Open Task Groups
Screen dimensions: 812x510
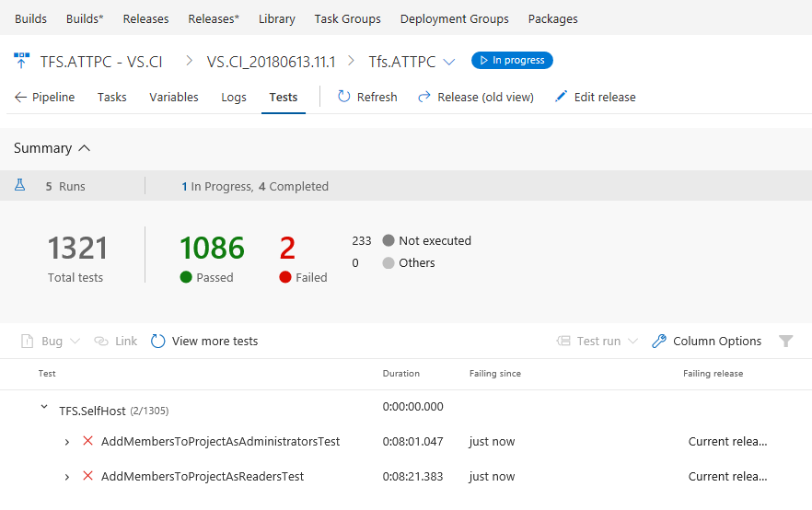(x=347, y=18)
